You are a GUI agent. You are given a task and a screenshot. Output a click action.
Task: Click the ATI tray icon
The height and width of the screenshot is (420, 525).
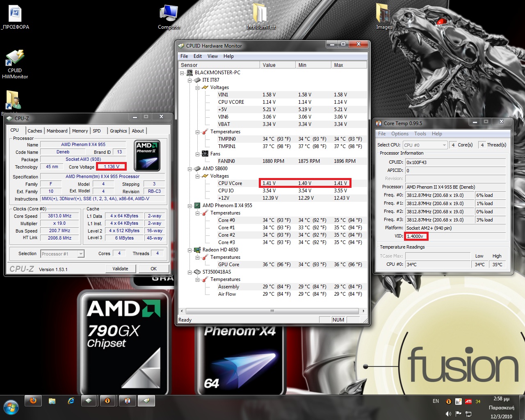pyautogui.click(x=468, y=402)
